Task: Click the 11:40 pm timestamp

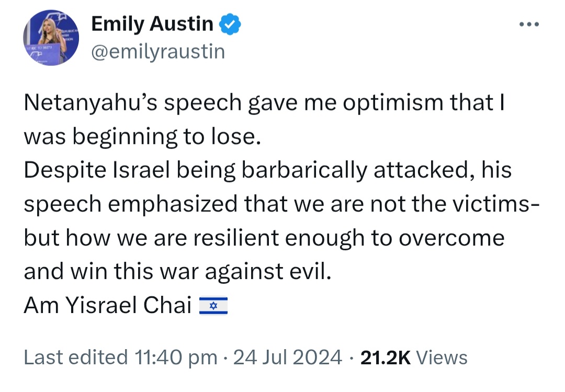Action: (x=176, y=358)
